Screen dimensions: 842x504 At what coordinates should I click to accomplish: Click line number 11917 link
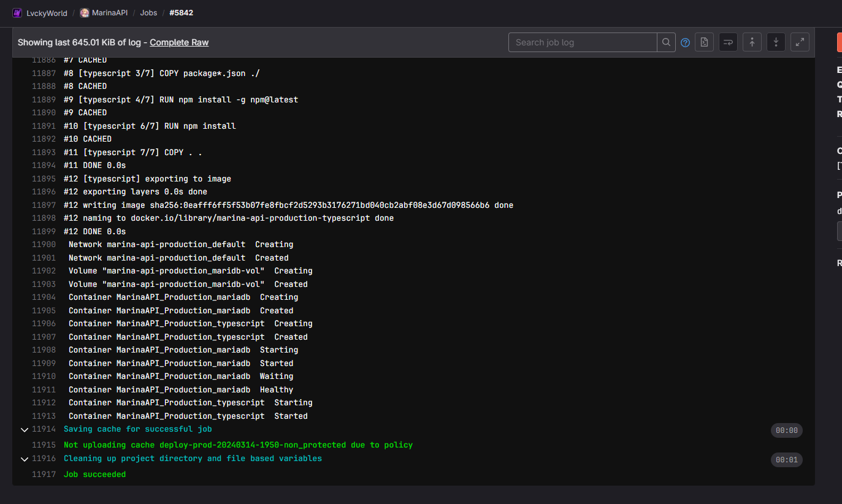coord(44,475)
